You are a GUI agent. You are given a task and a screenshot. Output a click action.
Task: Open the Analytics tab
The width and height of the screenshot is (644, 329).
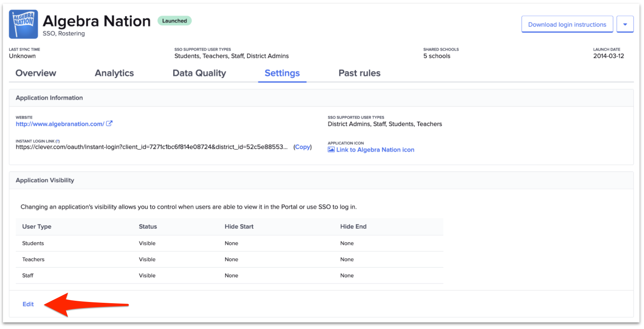114,73
